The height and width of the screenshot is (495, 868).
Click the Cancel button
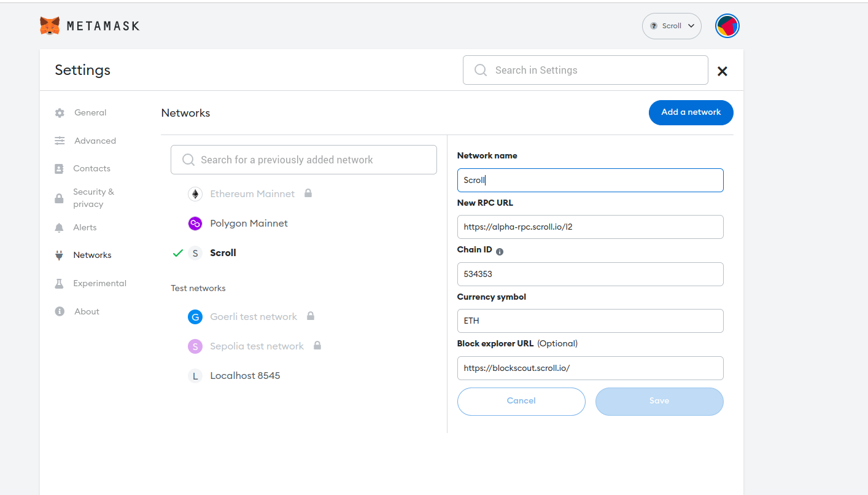pyautogui.click(x=521, y=401)
